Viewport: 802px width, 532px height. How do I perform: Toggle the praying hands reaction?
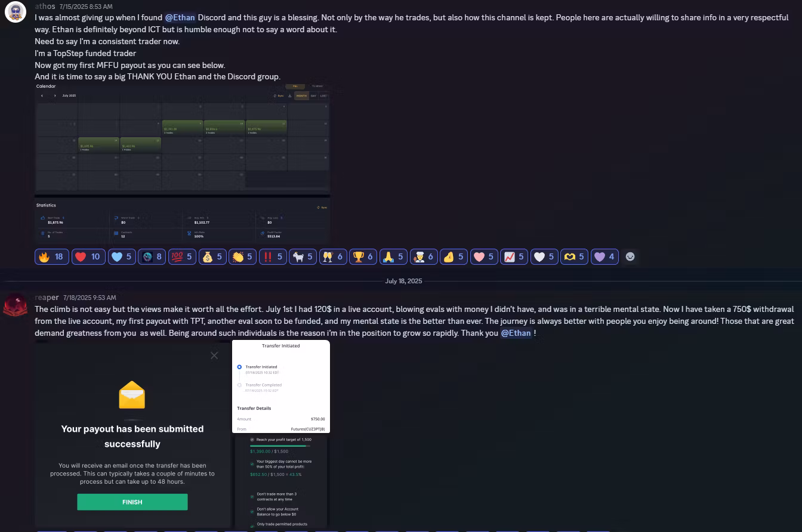click(393, 256)
